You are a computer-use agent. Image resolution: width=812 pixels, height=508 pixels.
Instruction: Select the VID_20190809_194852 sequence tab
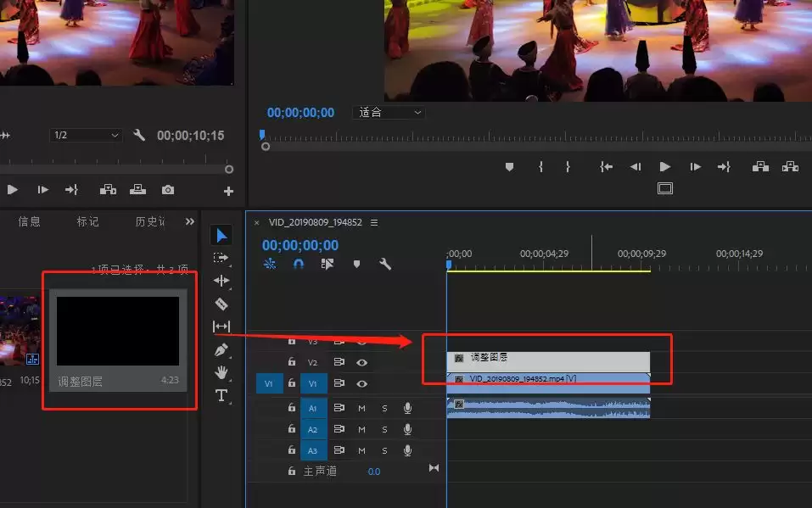(x=315, y=223)
